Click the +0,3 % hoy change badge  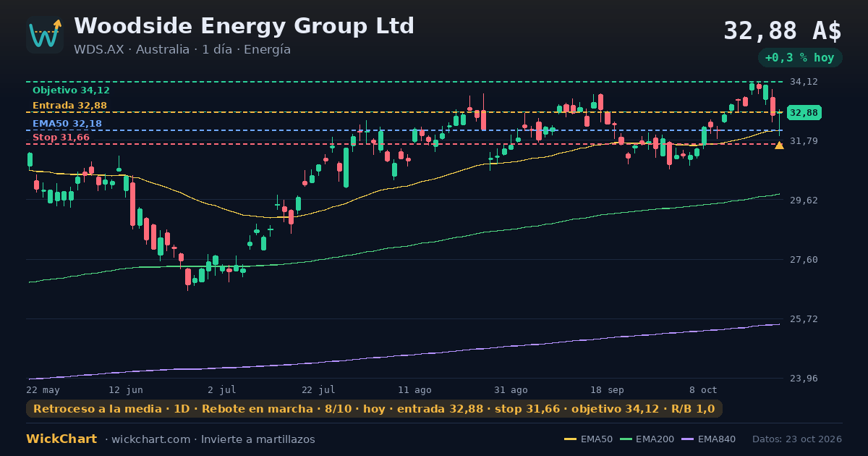pyautogui.click(x=799, y=58)
